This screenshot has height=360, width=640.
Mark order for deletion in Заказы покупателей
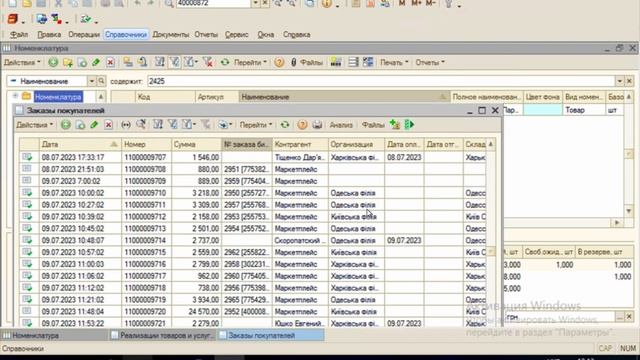coord(108,125)
